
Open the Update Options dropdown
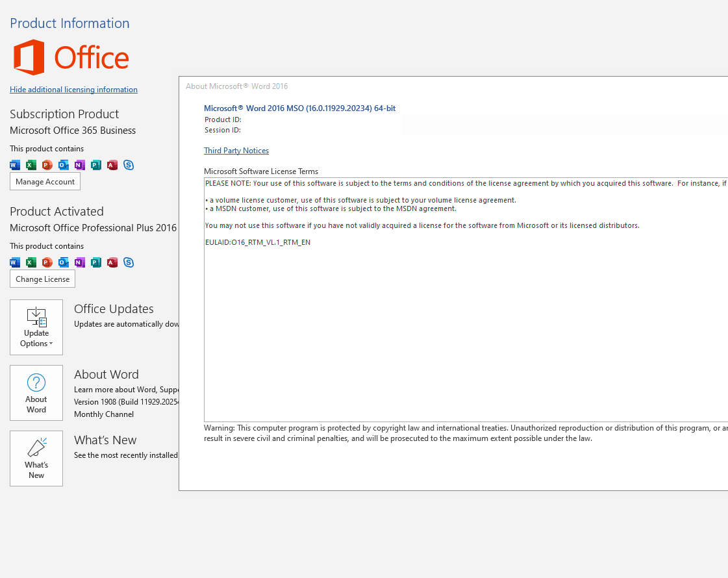(x=36, y=327)
